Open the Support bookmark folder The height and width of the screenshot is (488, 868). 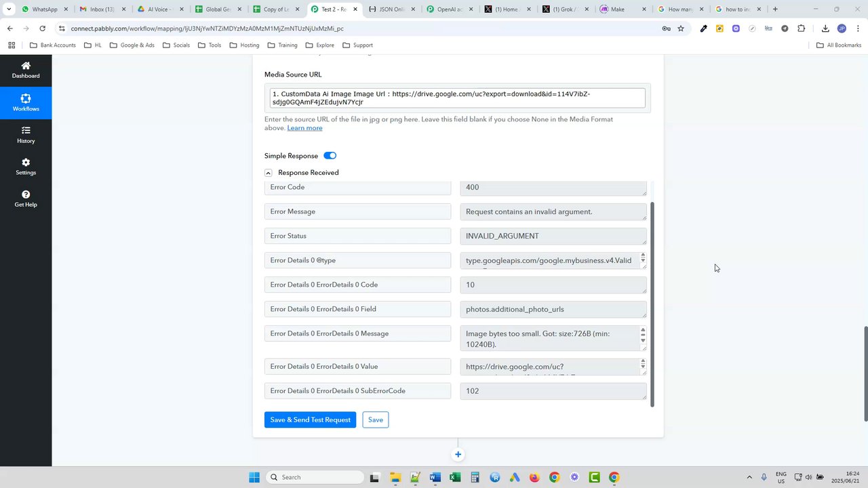pyautogui.click(x=357, y=45)
